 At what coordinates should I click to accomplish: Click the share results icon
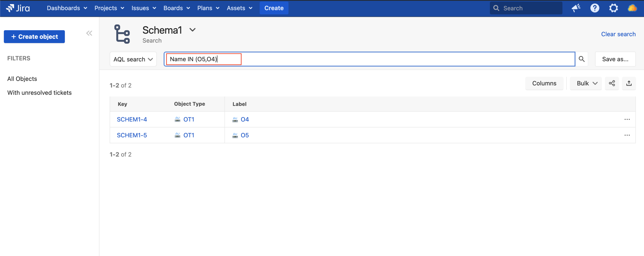(x=612, y=83)
